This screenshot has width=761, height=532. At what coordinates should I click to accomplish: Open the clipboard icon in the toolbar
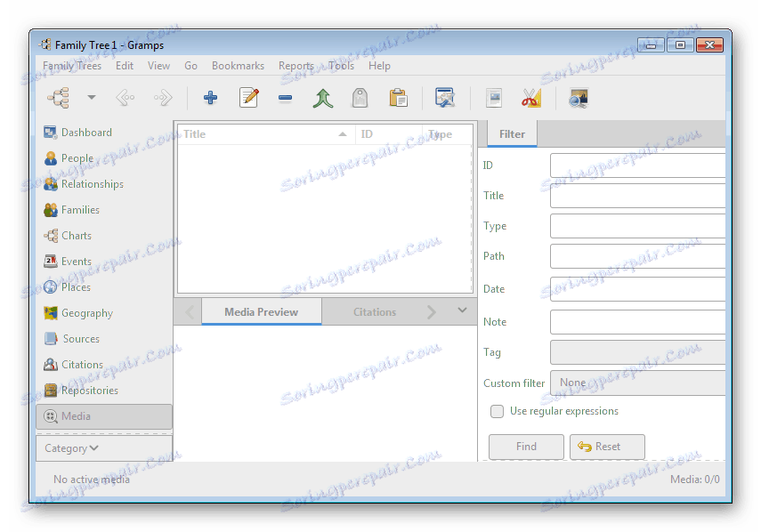click(398, 98)
